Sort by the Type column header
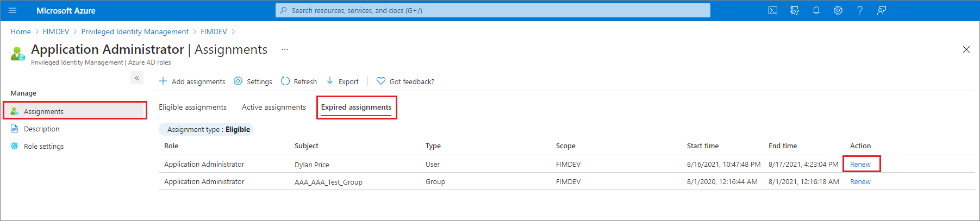 [433, 146]
